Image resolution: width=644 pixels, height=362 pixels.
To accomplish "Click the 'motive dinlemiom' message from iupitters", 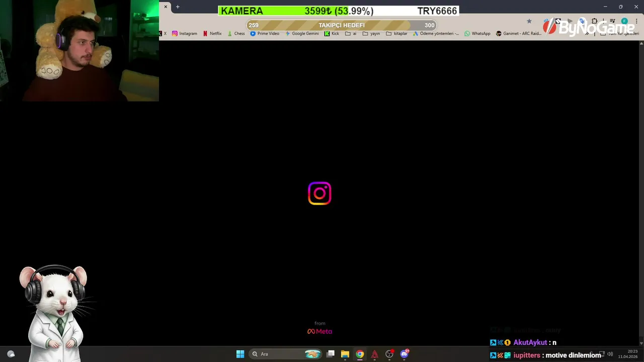I will [573, 355].
